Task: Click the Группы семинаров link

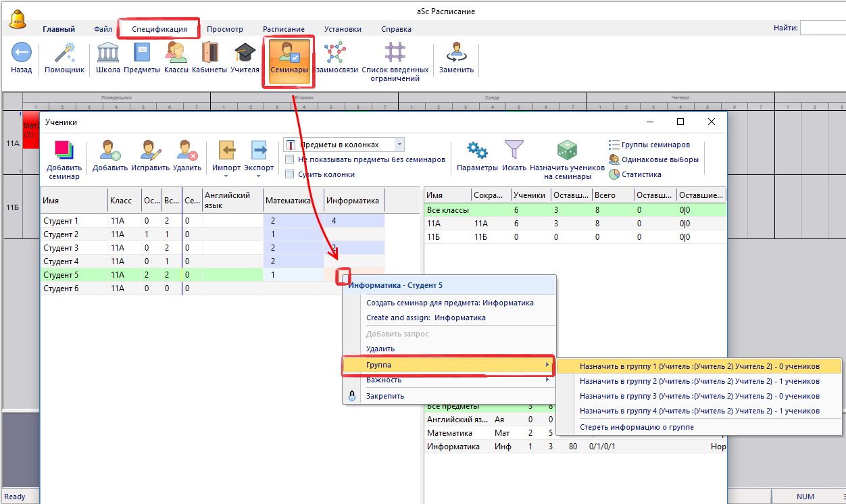Action: pyautogui.click(x=655, y=145)
